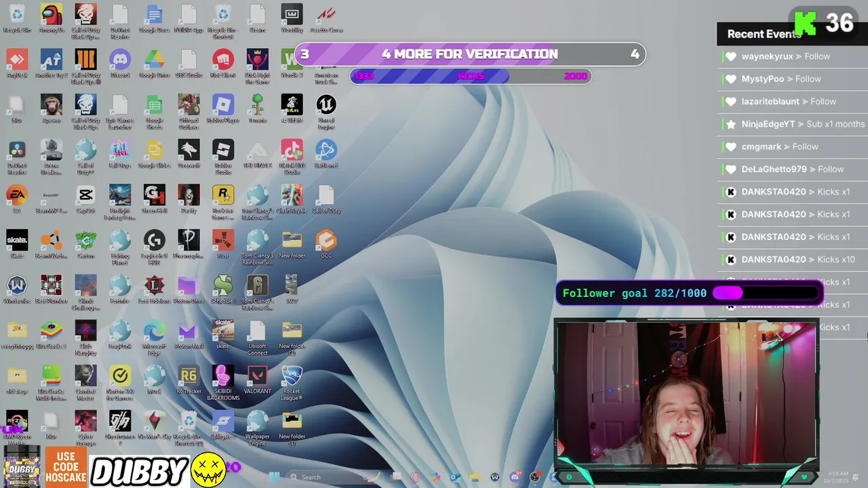The height and width of the screenshot is (488, 868).
Task: Click the waynekyrux Follow event row
Action: [x=792, y=56]
